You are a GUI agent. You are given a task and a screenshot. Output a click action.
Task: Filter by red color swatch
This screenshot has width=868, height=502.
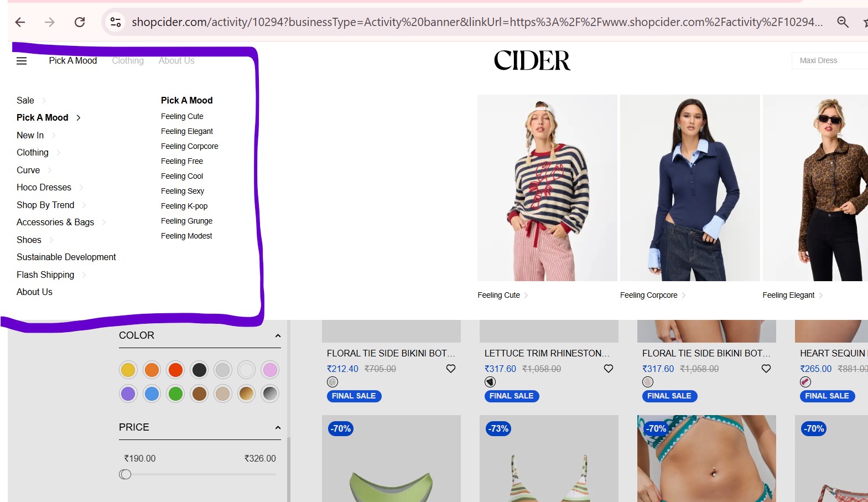click(x=175, y=370)
